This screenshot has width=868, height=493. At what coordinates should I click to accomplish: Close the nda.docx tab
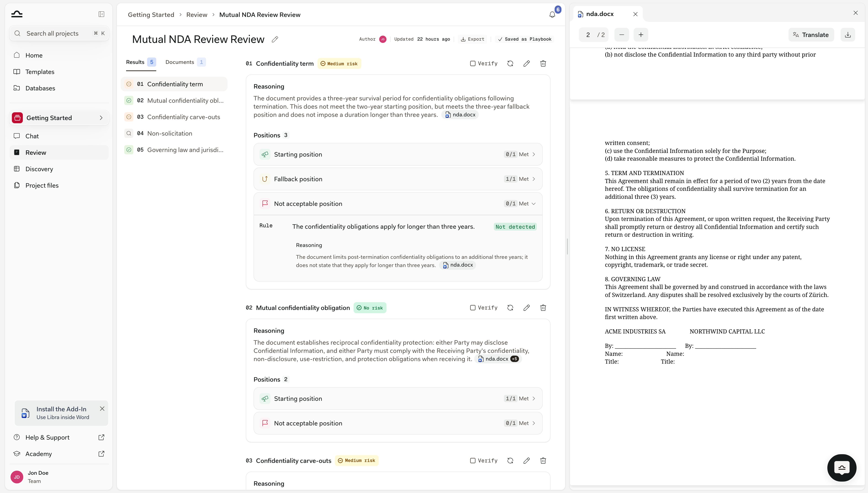pyautogui.click(x=636, y=14)
